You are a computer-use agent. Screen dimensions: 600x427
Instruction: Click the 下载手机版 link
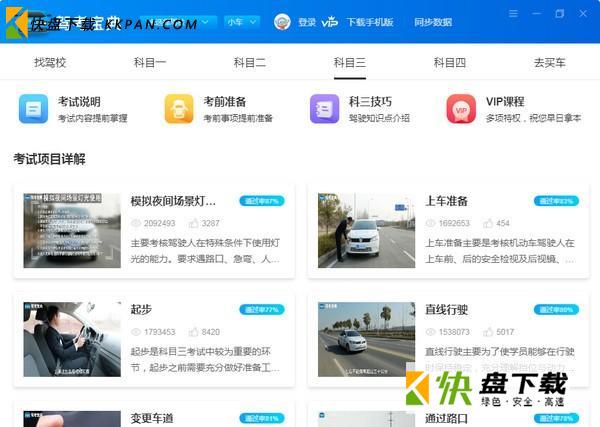coord(370,22)
